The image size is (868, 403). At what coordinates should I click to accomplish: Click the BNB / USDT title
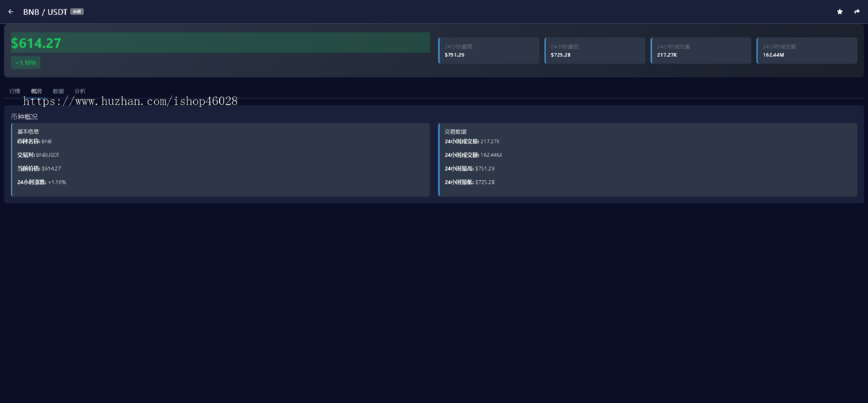click(45, 12)
